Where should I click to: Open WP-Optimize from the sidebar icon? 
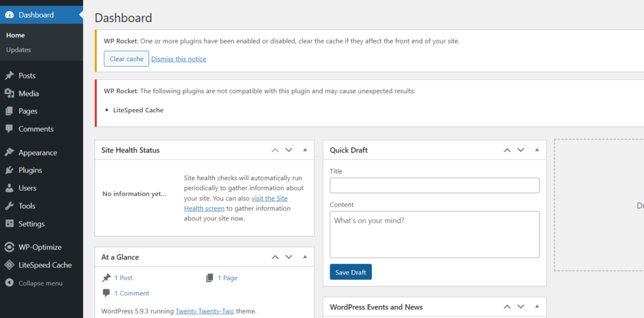pos(9,247)
